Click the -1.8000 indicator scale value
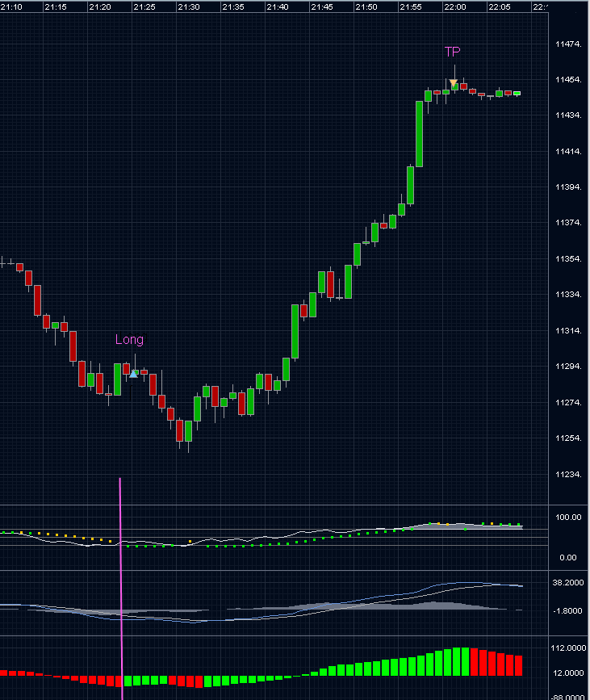590x700 pixels. click(x=567, y=610)
